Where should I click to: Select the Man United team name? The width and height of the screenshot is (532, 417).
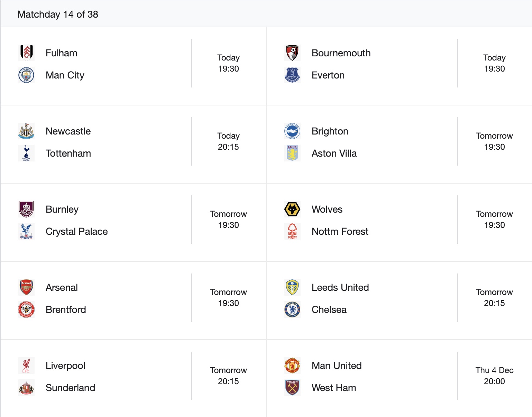(336, 366)
